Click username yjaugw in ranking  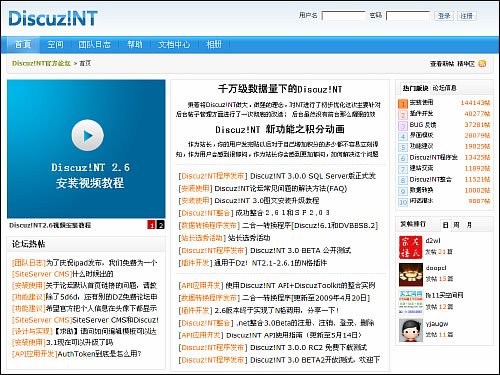tap(437, 323)
